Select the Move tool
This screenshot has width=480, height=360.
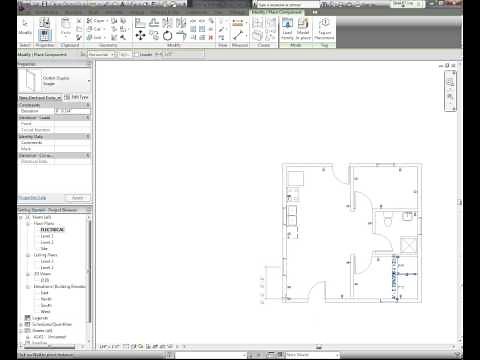pyautogui.click(x=140, y=35)
